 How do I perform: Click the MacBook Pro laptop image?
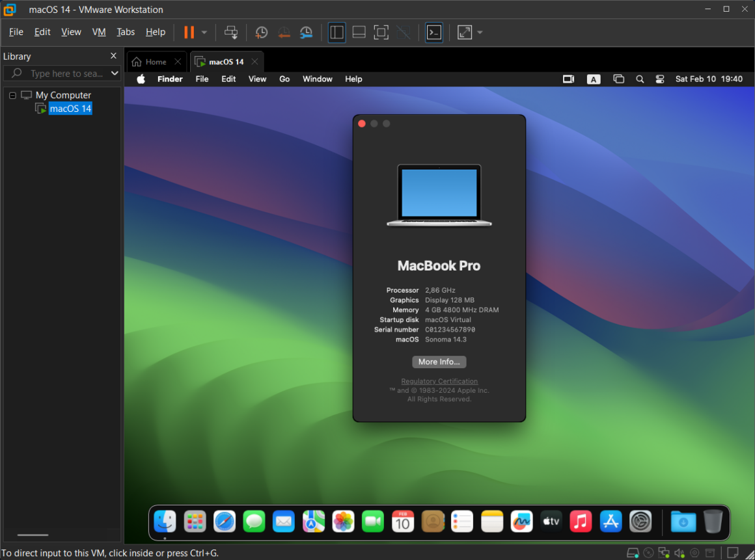pos(439,195)
